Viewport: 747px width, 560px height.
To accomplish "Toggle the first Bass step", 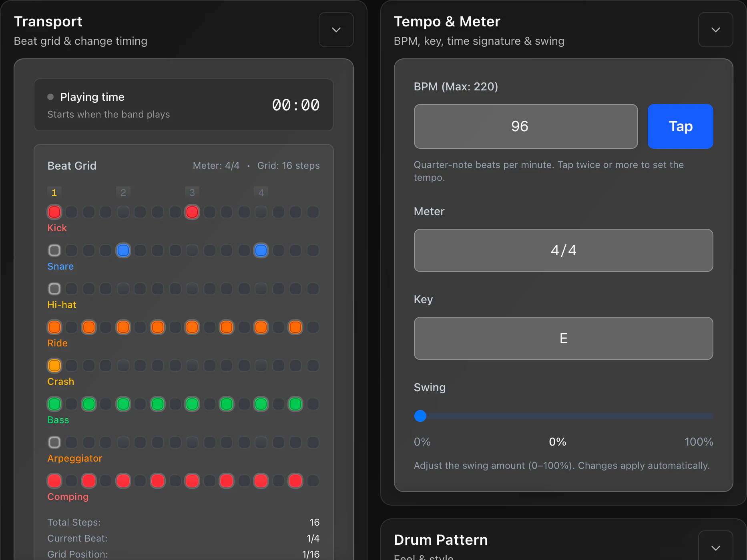I will [x=54, y=404].
